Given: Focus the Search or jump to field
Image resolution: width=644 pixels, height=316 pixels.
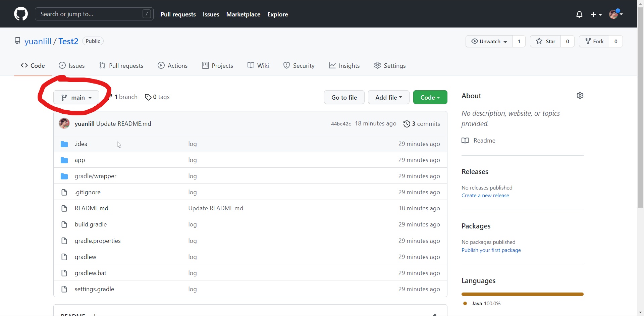Looking at the screenshot, I should [94, 14].
